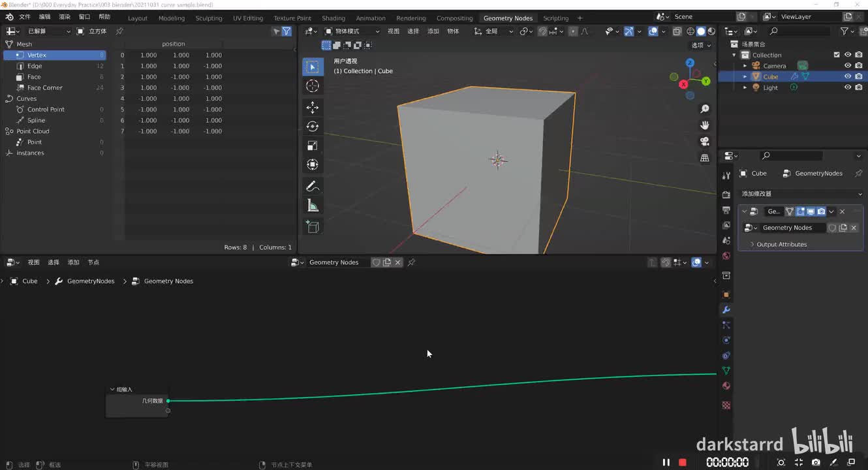Open the Modifier properties wrench tab

pos(726,310)
